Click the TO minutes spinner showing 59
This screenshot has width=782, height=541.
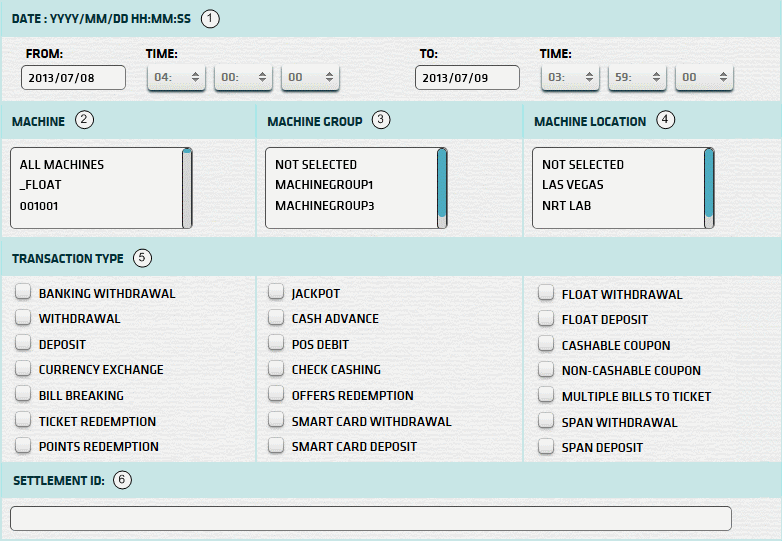click(636, 78)
